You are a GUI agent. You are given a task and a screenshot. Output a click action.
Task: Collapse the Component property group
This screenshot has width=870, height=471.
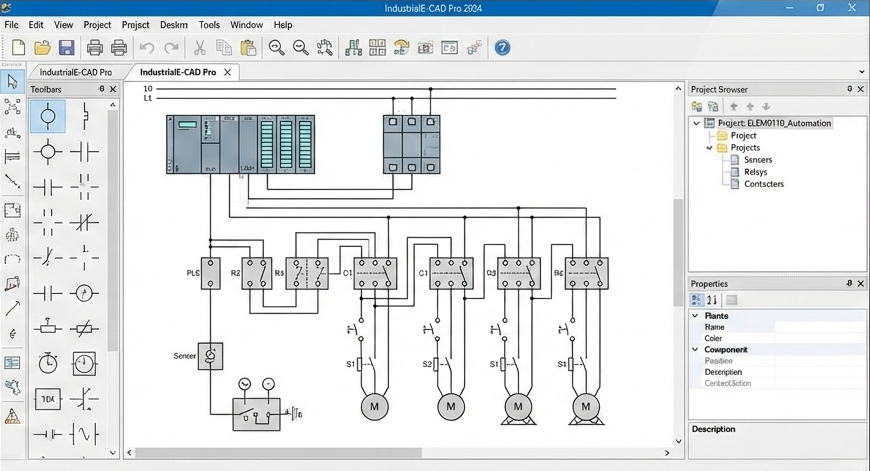point(695,350)
